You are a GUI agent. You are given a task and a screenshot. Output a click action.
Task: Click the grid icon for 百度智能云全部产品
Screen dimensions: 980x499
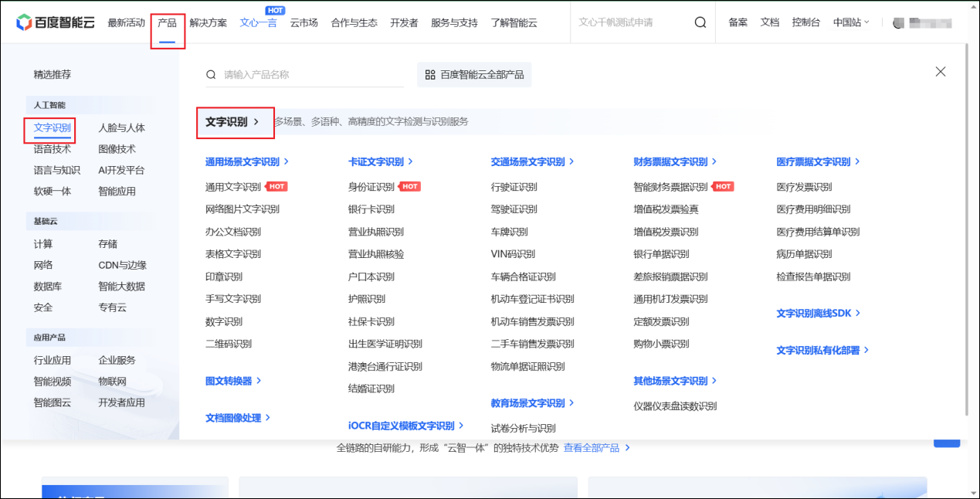(x=430, y=75)
